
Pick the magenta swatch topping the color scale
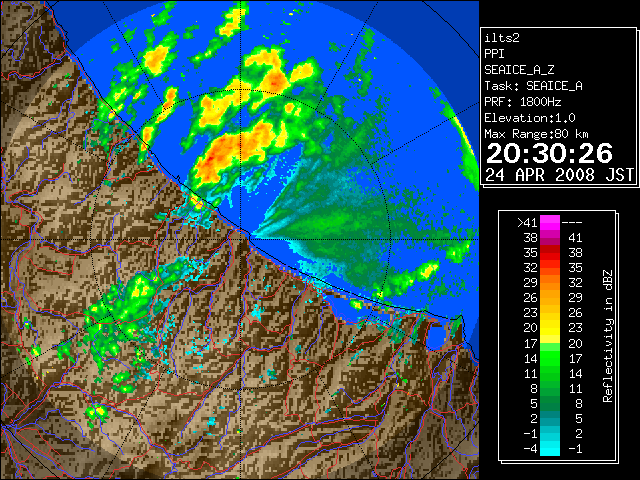click(x=550, y=223)
